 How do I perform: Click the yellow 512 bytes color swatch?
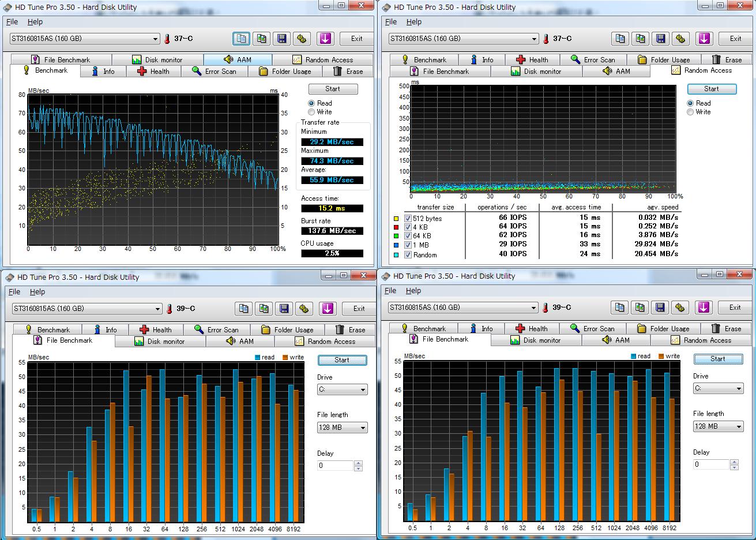point(396,219)
